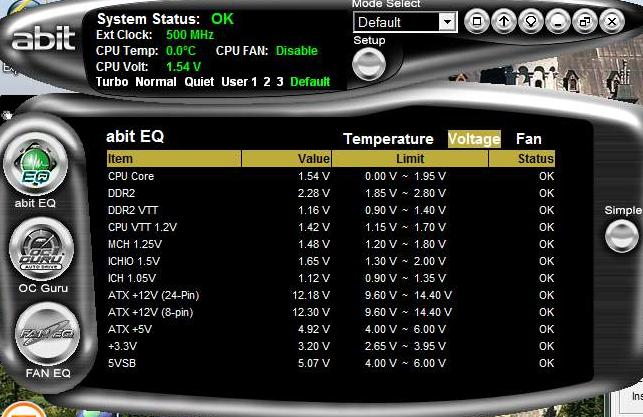
Task: Click the abit EQ panel title
Action: (135, 136)
